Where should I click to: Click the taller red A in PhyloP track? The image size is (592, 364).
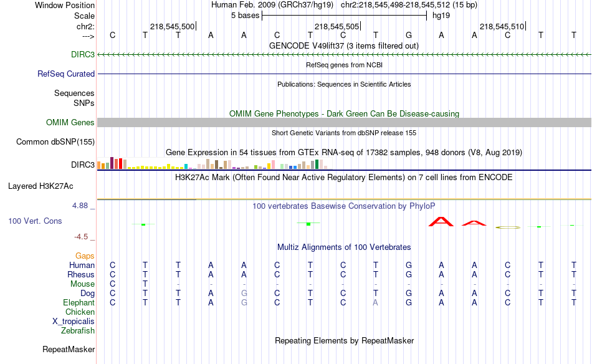click(441, 222)
